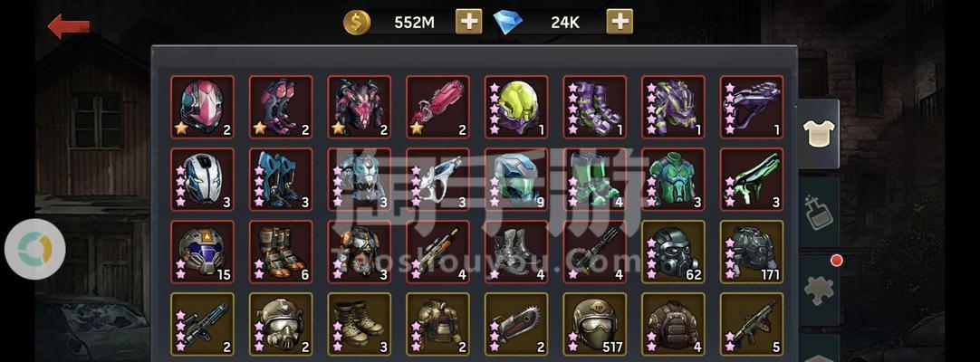980x362 pixels.
Task: Select the blue-visor helmet with count 15
Action: pyautogui.click(x=203, y=252)
